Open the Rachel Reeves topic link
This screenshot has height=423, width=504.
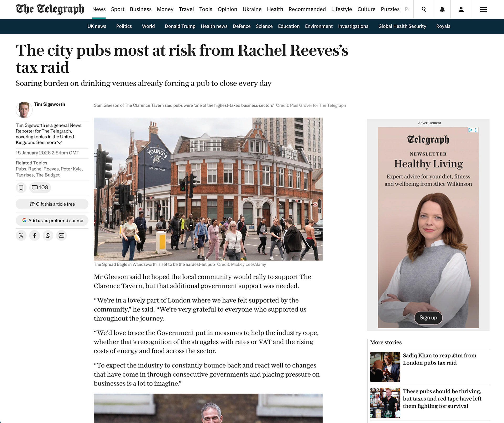pos(44,169)
